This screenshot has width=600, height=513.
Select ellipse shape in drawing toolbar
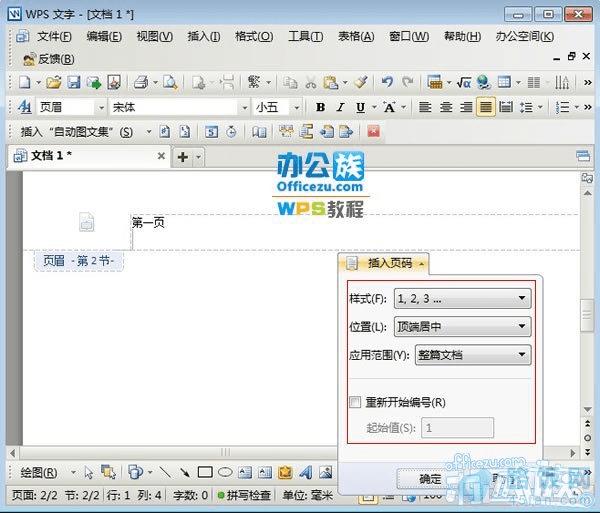225,472
